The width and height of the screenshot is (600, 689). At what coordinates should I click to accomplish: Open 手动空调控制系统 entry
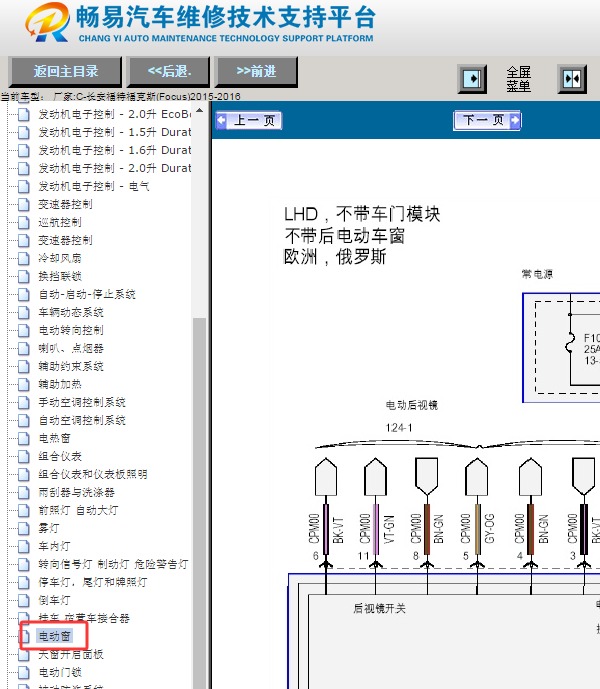[82, 403]
